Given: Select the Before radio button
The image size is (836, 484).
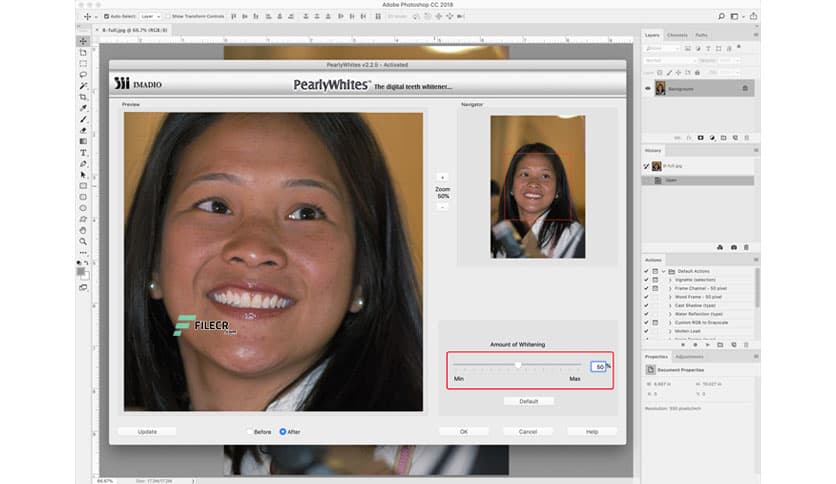Looking at the screenshot, I should (x=250, y=432).
